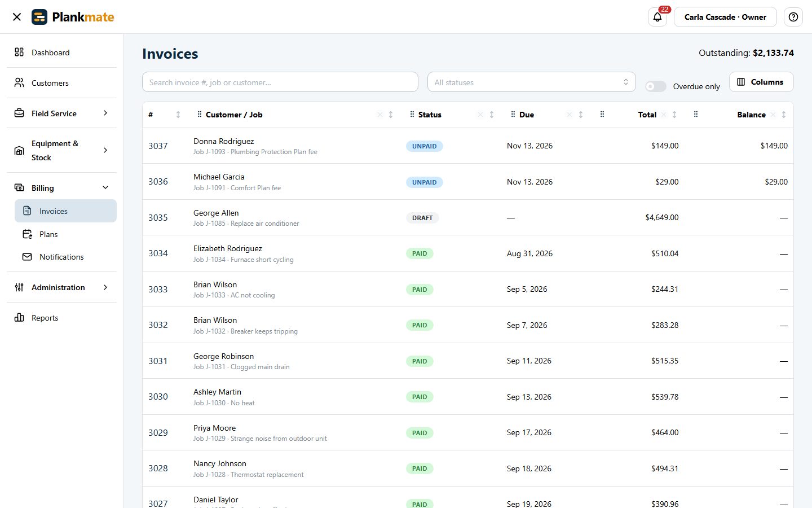Image resolution: width=812 pixels, height=508 pixels.
Task: Go to Dashboard in the sidebar
Action: click(61, 52)
